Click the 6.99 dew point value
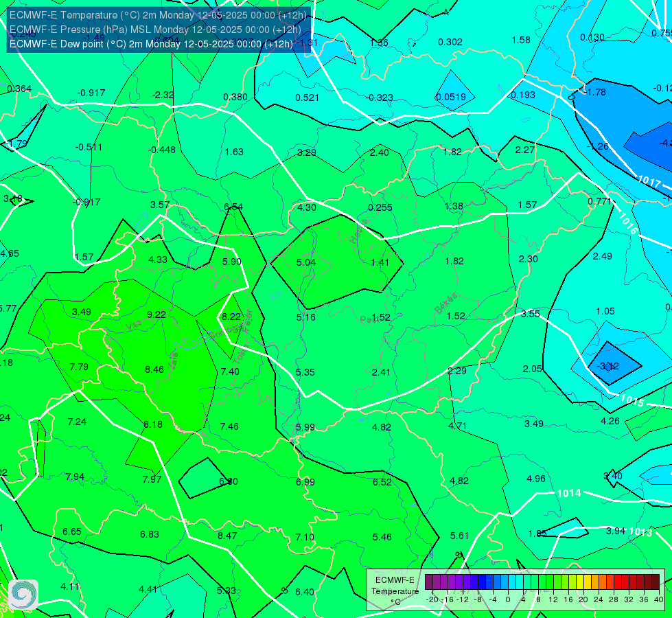Viewport: 672px width, 618px height. click(305, 482)
